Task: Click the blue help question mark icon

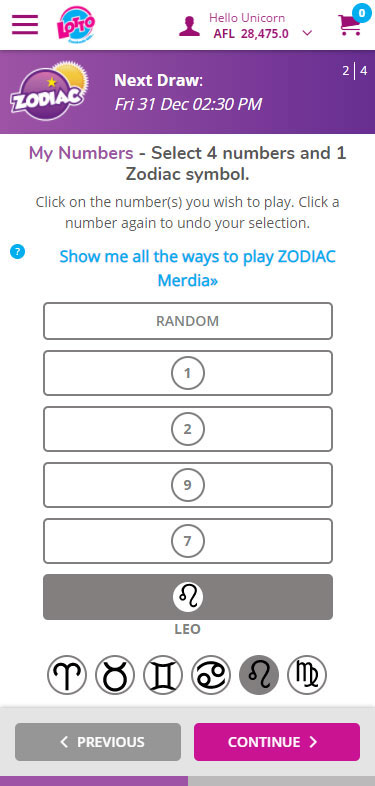Action: tap(18, 252)
